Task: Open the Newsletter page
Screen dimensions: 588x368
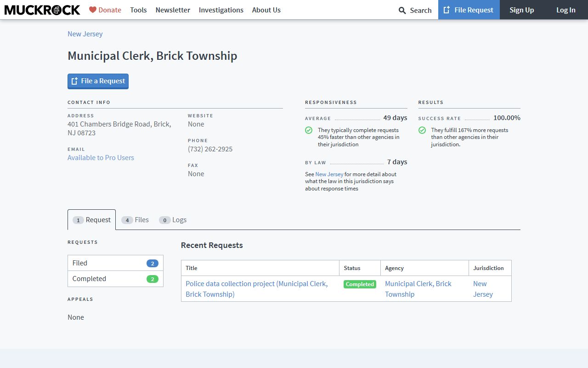Action: [173, 10]
